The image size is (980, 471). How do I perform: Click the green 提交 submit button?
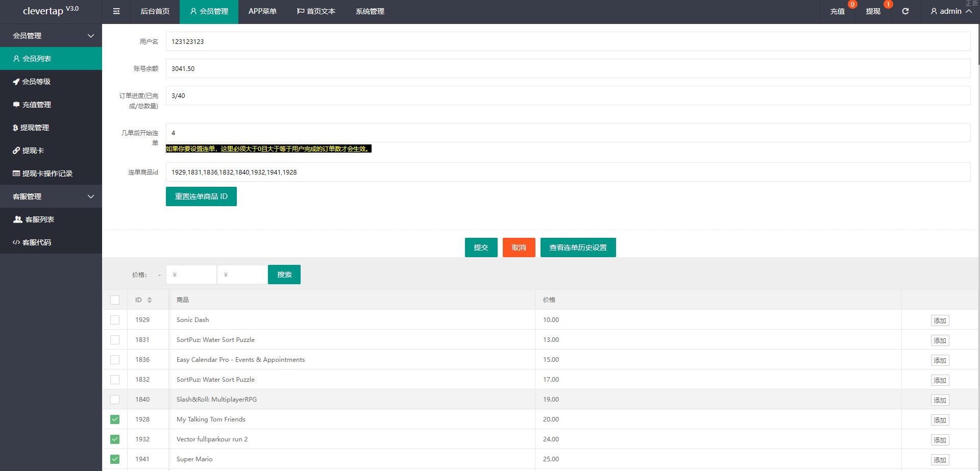pyautogui.click(x=481, y=247)
